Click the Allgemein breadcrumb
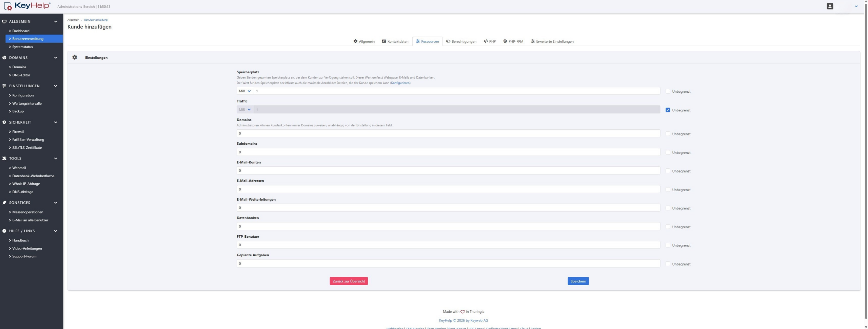The image size is (868, 329). point(73,20)
